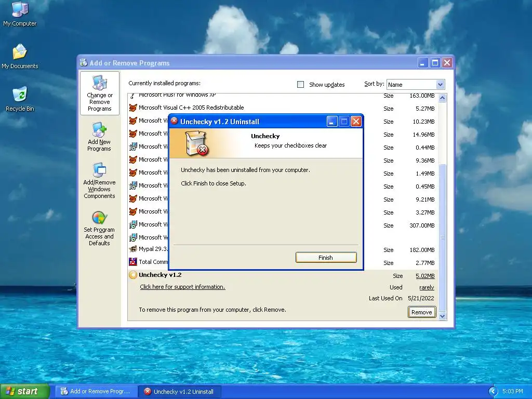Click the Mypal 29.3 program icon
The height and width of the screenshot is (399, 532).
pos(133,249)
